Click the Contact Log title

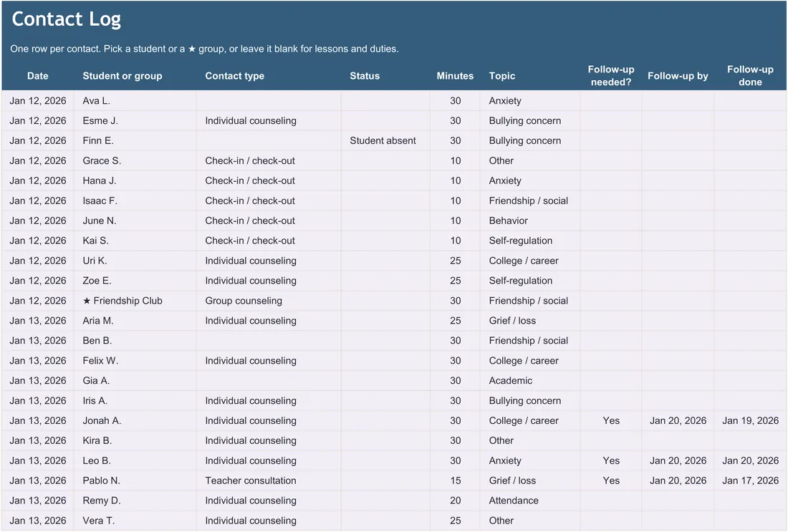pyautogui.click(x=67, y=19)
